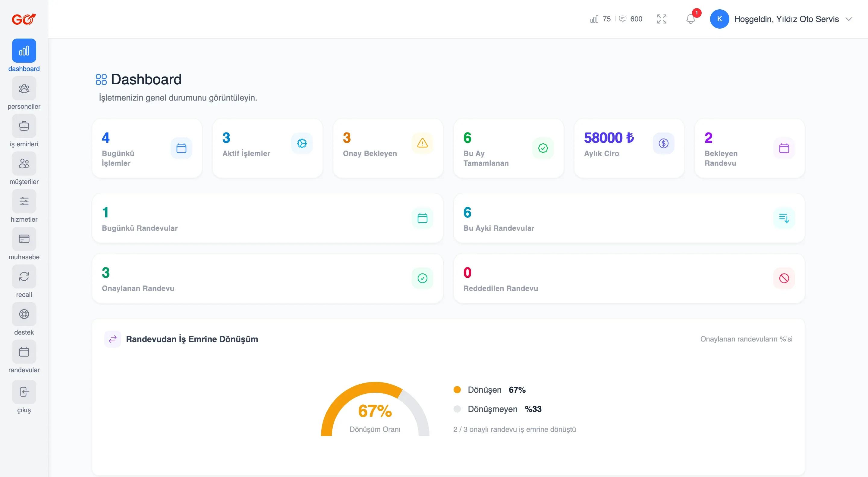
Task: Open the Onay Bekleyen card
Action: 388,148
